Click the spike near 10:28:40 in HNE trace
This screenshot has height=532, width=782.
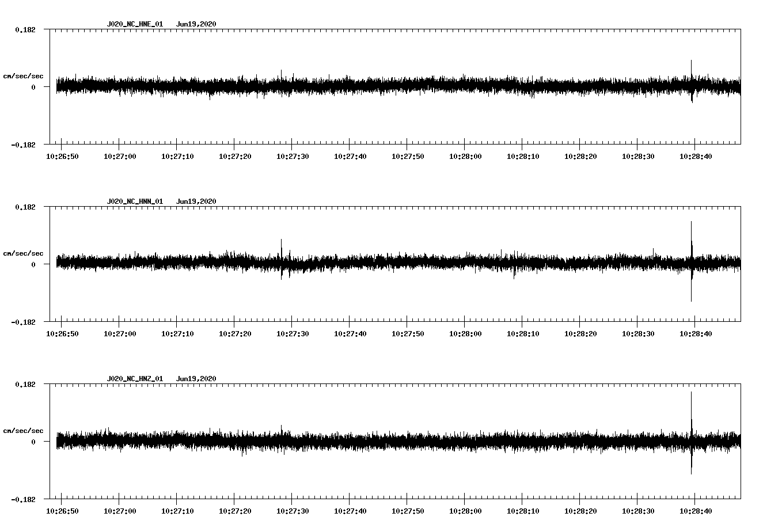pyautogui.click(x=691, y=81)
